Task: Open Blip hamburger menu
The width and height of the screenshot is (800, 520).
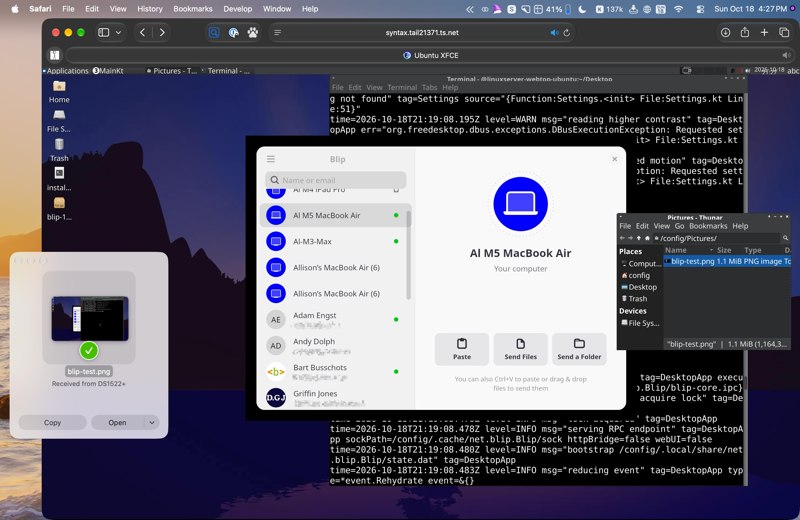Action: pos(271,159)
